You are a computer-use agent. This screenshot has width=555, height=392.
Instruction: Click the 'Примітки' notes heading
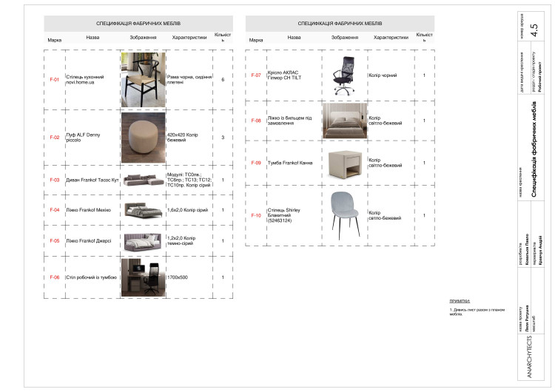[x=460, y=301]
